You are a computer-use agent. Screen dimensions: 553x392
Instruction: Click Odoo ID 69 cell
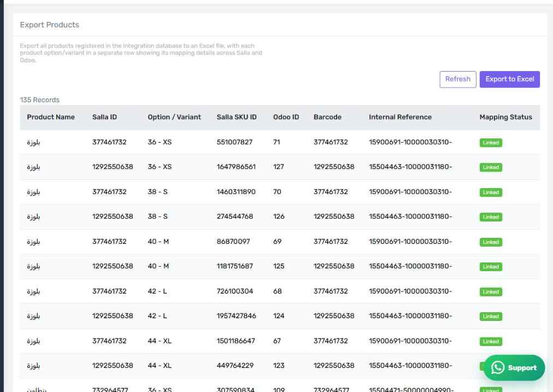click(x=277, y=242)
